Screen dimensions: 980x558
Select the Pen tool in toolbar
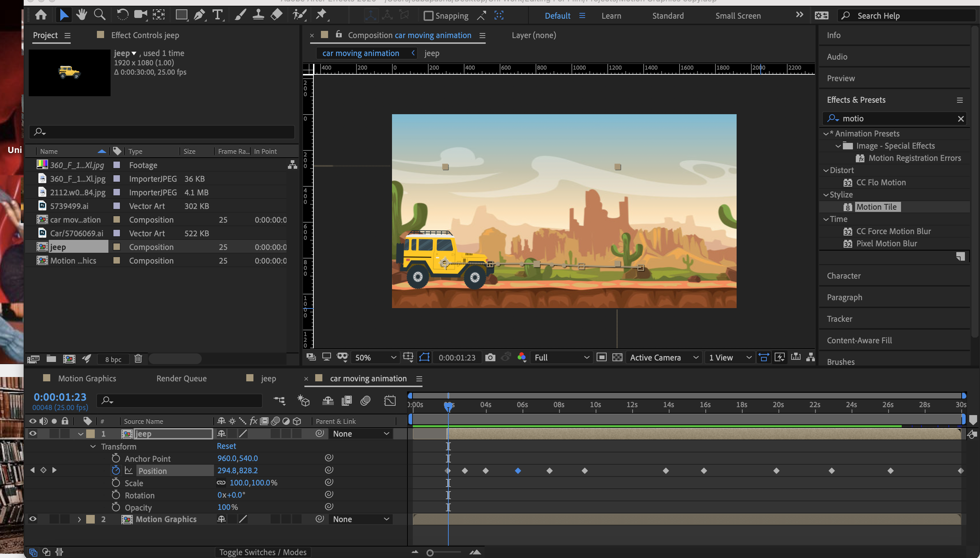point(199,15)
